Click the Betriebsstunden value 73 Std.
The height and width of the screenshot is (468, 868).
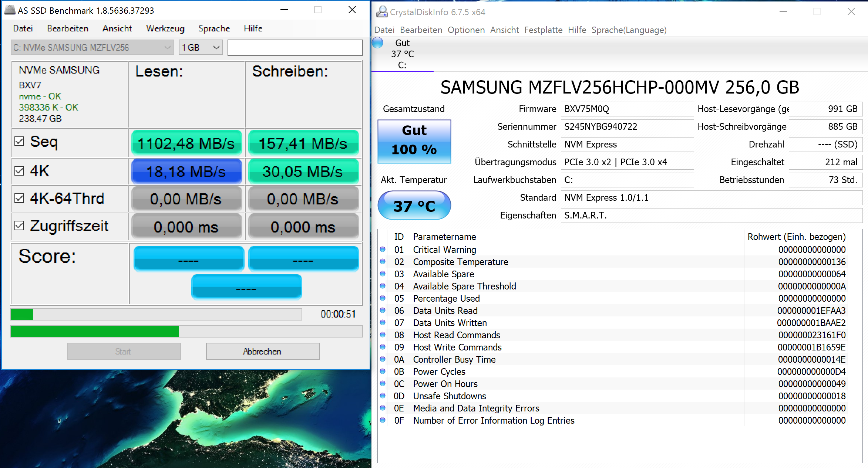(825, 180)
